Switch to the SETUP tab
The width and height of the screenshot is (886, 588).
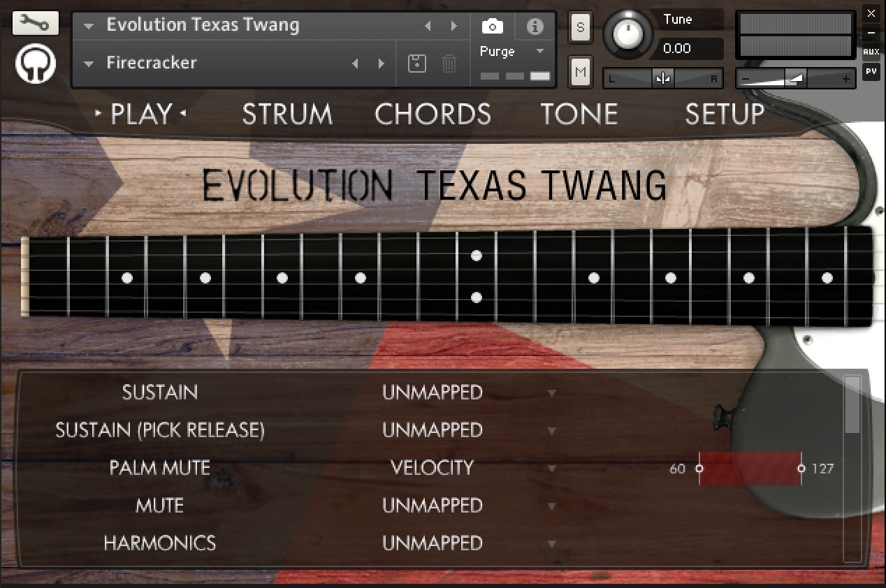725,114
